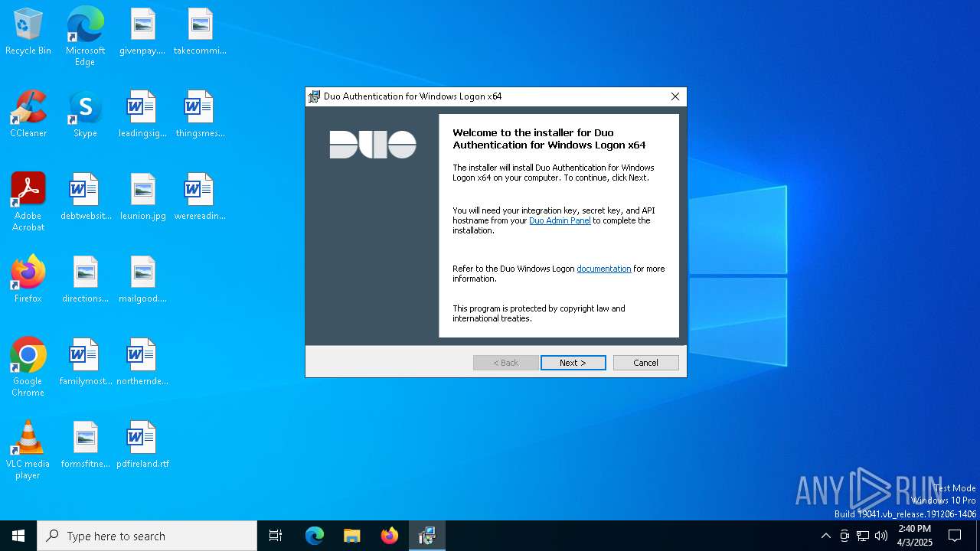Open the notification Action Center
Screen dimensions: 980x551
pyautogui.click(x=955, y=536)
